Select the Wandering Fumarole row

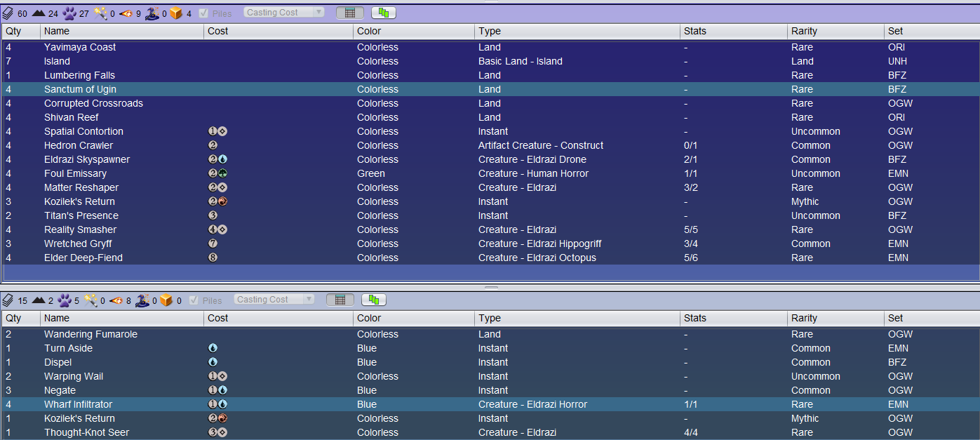click(x=490, y=334)
